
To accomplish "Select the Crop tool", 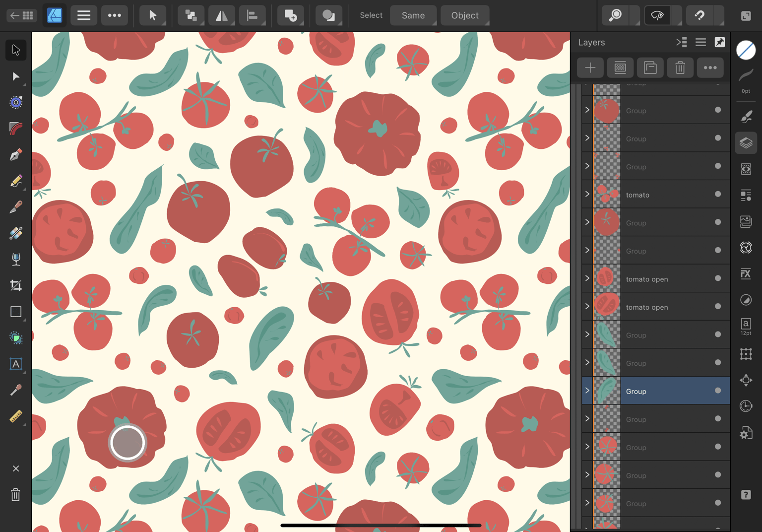I will [x=16, y=285].
